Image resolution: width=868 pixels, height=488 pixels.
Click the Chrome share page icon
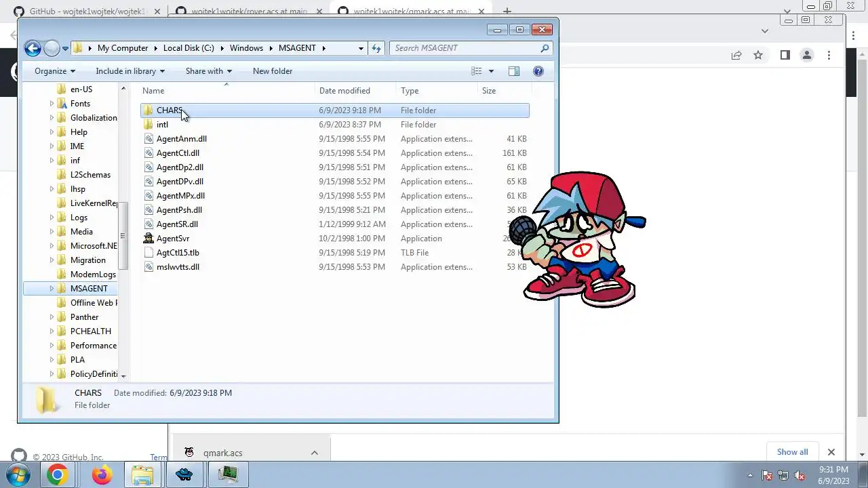736,56
